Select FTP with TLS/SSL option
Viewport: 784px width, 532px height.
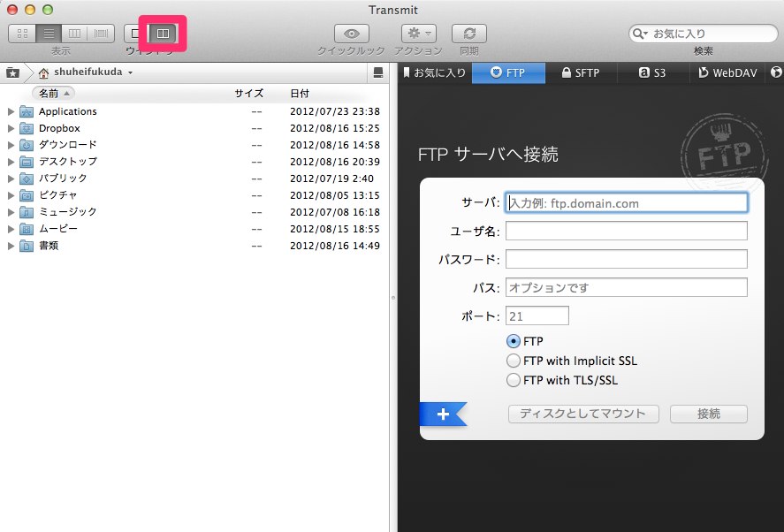514,380
